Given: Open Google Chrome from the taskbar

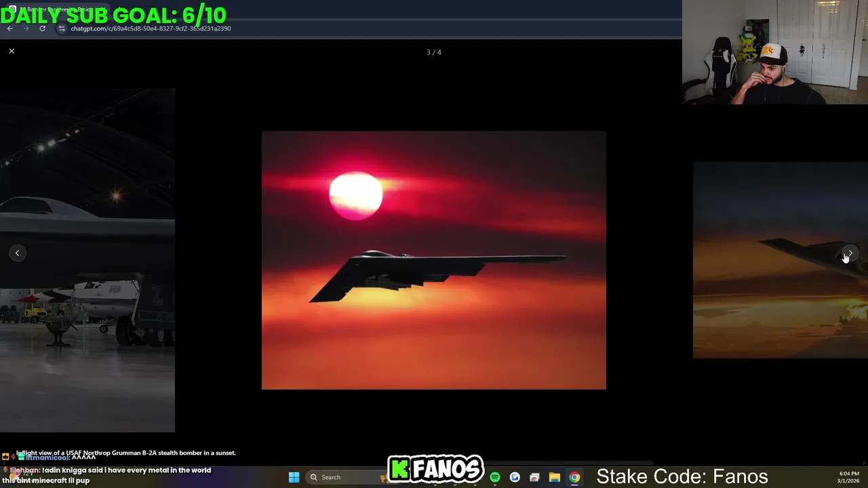Looking at the screenshot, I should point(574,477).
